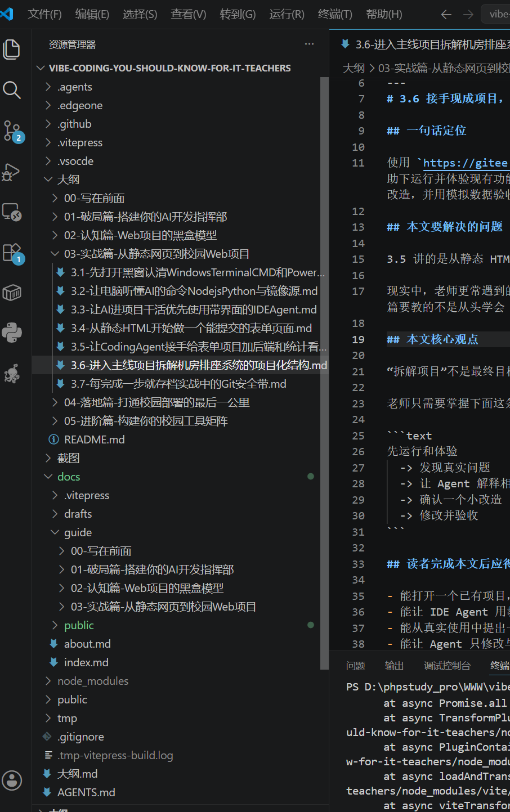Click the .gitignore file icon
The width and height of the screenshot is (510, 812).
pos(47,737)
